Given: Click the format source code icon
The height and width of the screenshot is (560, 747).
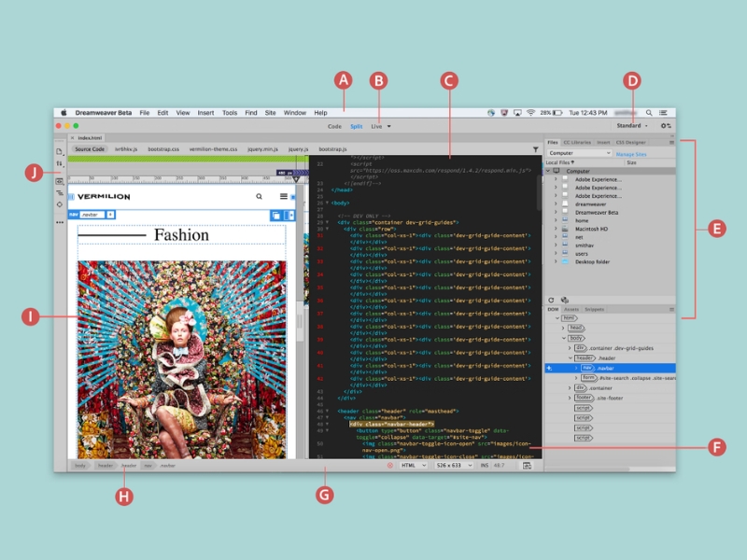Looking at the screenshot, I should tap(59, 193).
